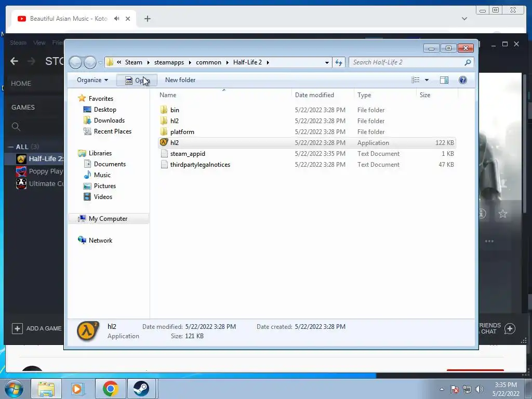This screenshot has height=399, width=532.
Task: Select the Ultimate game in Steam list
Action: click(46, 183)
